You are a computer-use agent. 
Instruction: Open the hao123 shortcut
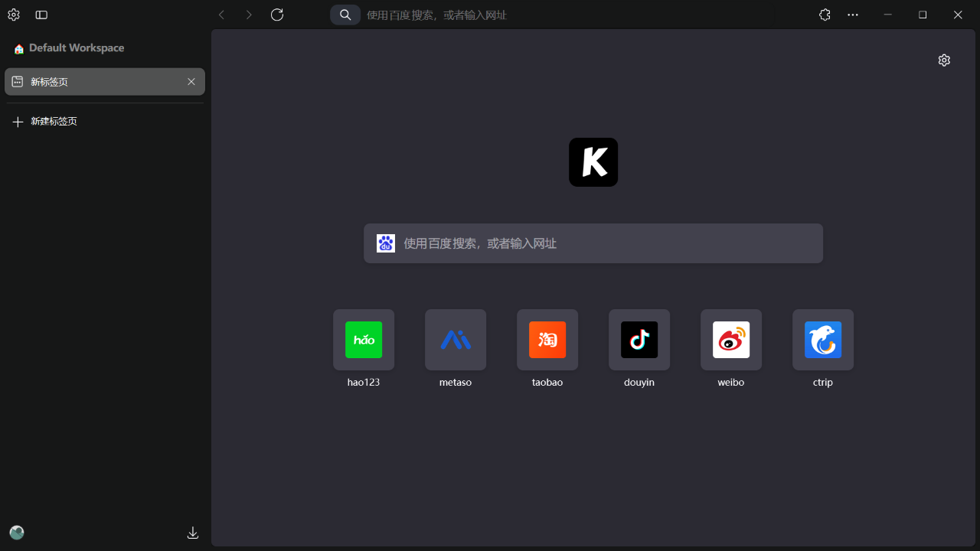pyautogui.click(x=364, y=340)
